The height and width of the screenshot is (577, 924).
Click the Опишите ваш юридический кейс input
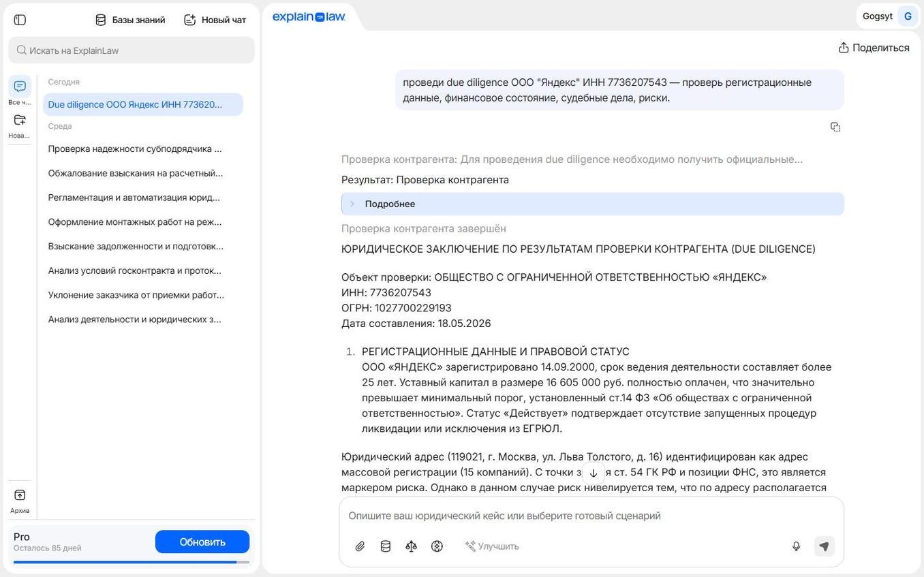coord(591,516)
